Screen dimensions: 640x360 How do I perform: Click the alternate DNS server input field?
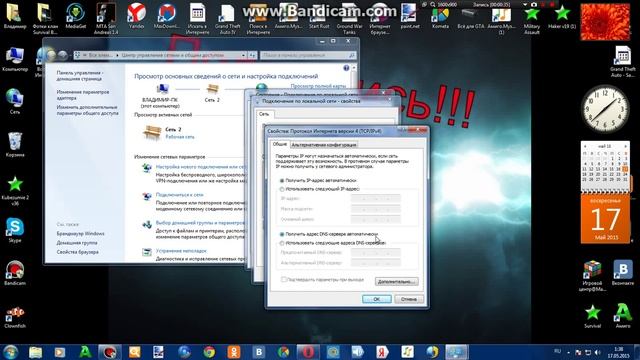click(376, 263)
